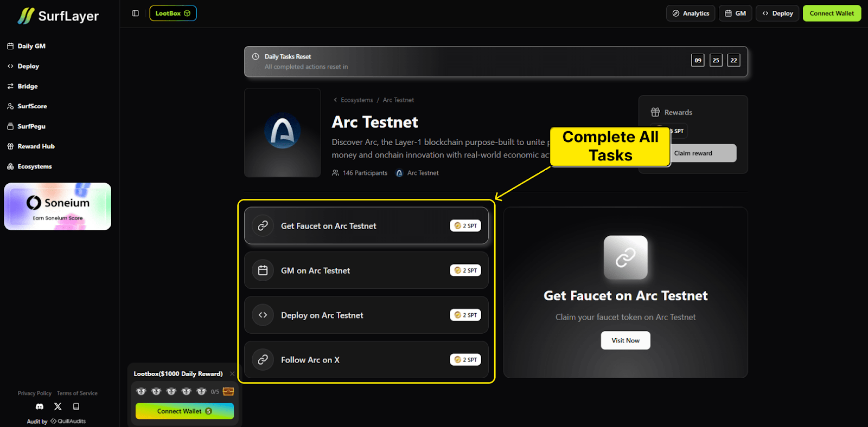Viewport: 868px width, 427px height.
Task: Click the Claim reward button
Action: (693, 153)
